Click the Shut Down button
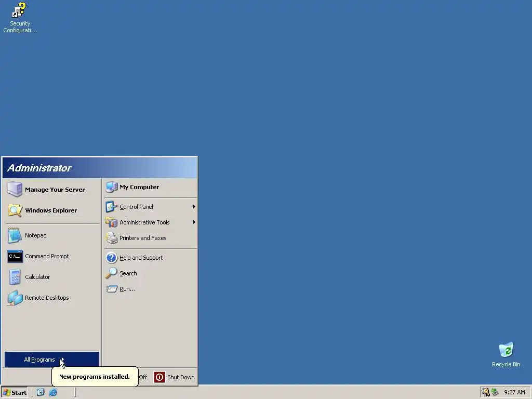 (x=175, y=377)
